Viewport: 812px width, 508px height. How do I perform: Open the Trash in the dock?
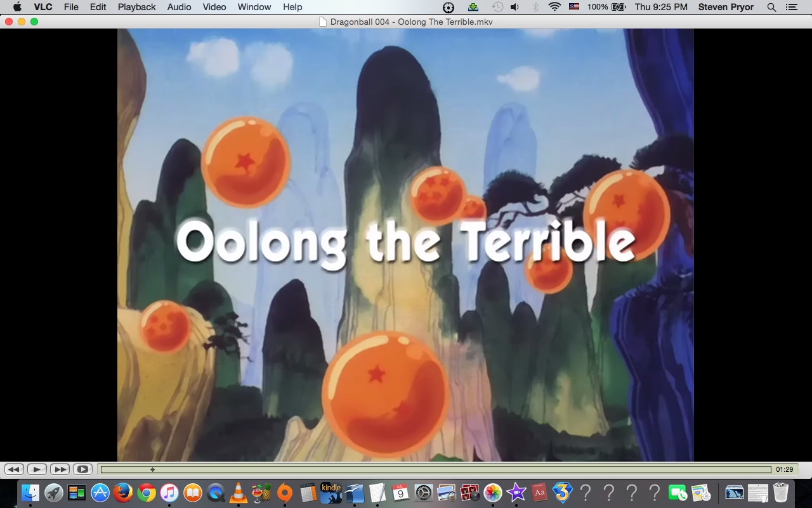(x=781, y=492)
